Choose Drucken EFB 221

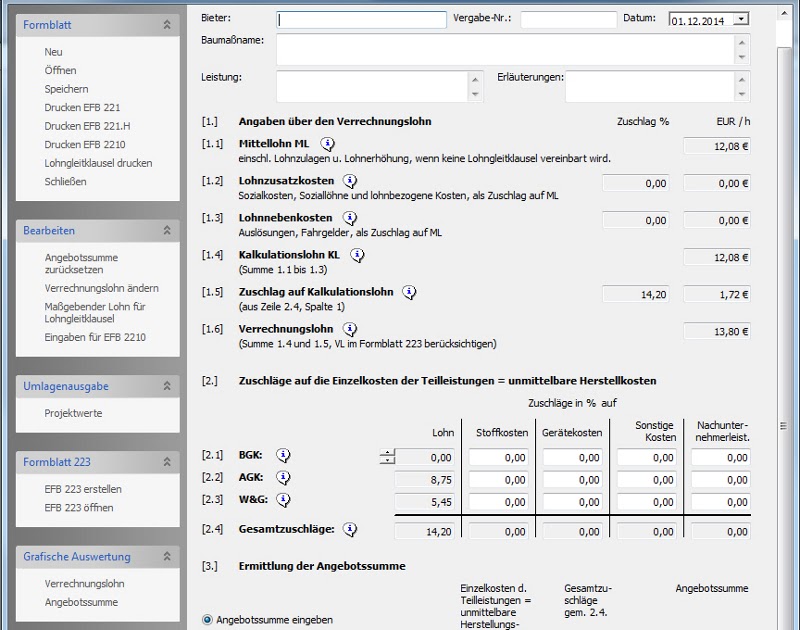tap(82, 108)
